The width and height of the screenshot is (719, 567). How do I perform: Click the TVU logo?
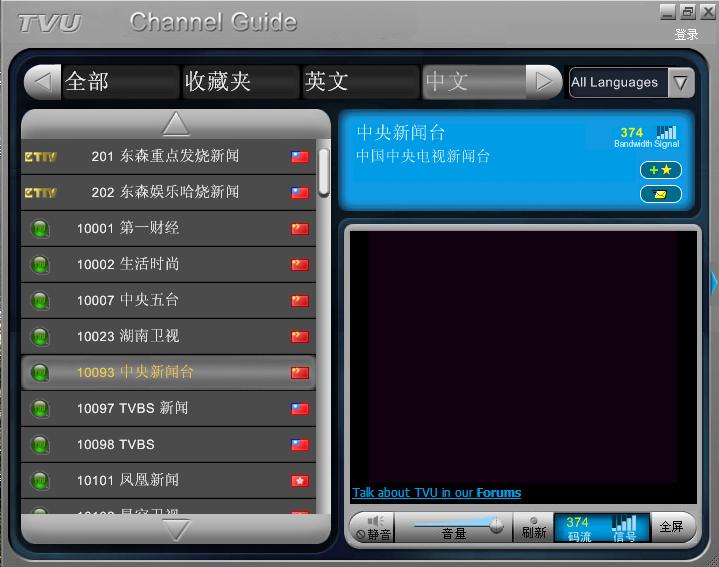[x=49, y=22]
